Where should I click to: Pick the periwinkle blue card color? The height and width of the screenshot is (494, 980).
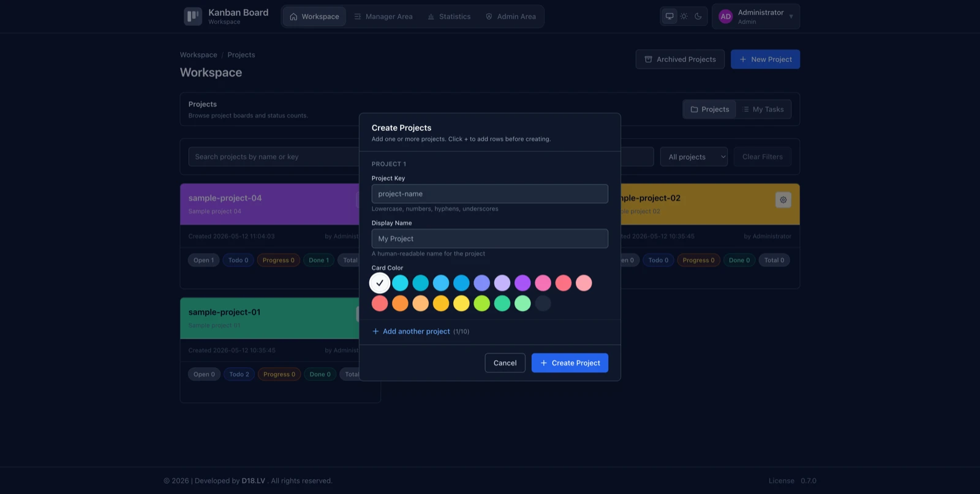[x=481, y=283]
